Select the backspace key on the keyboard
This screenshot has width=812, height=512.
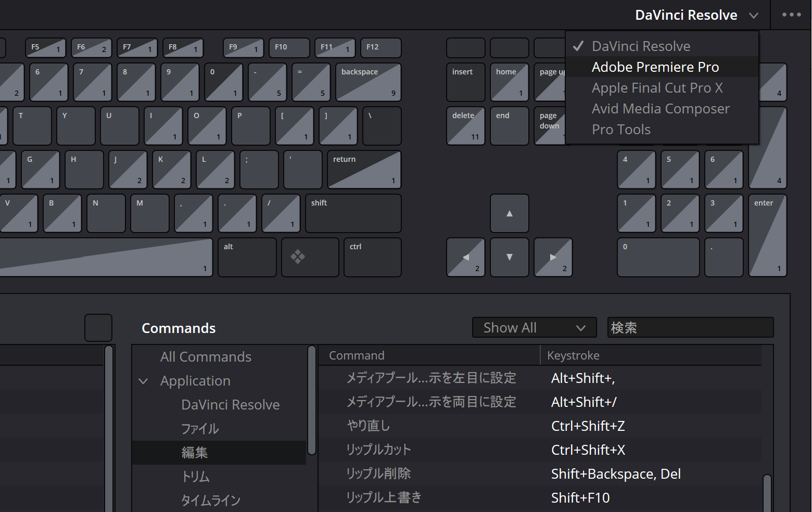369,82
